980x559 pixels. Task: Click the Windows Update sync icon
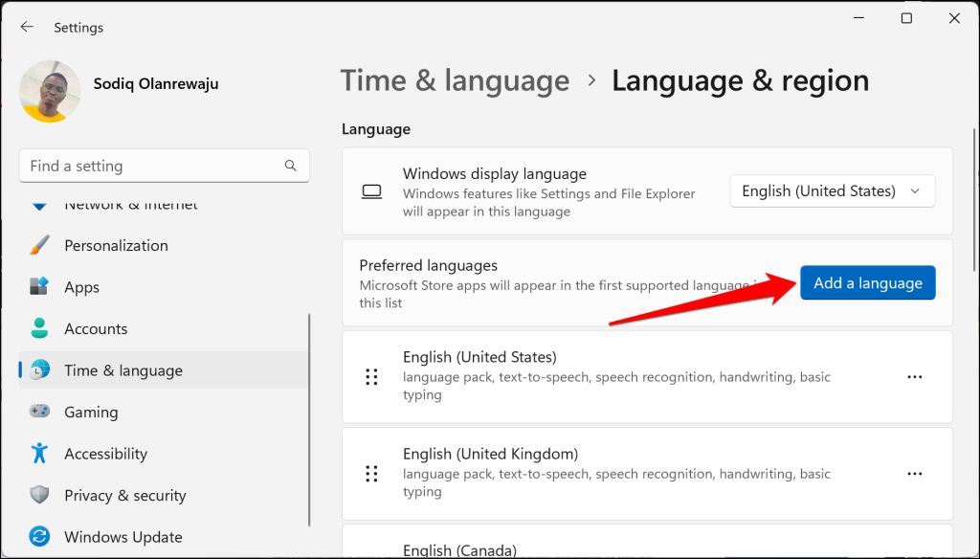(x=39, y=536)
